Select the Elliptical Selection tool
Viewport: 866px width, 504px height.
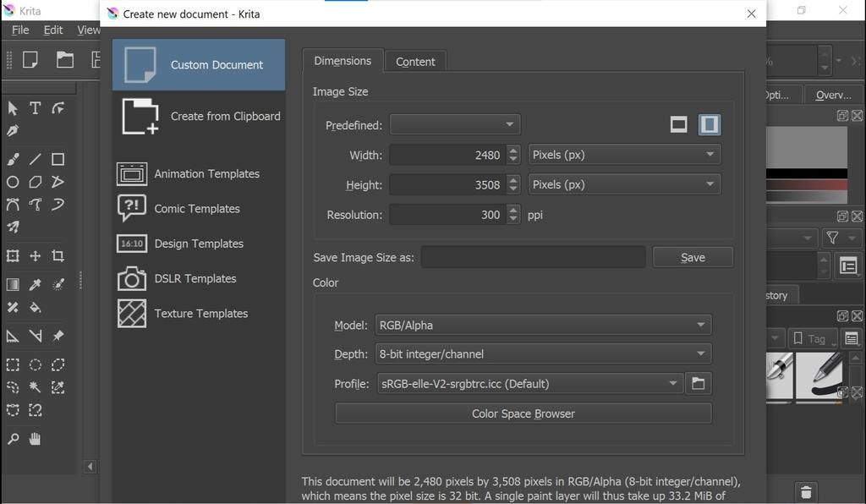pos(35,364)
